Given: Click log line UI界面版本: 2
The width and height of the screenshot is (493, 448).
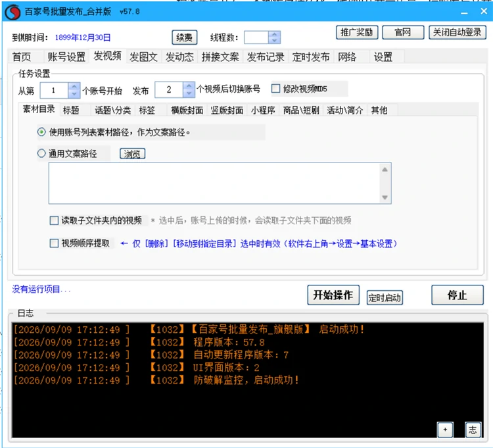Looking at the screenshot, I should tap(137, 368).
